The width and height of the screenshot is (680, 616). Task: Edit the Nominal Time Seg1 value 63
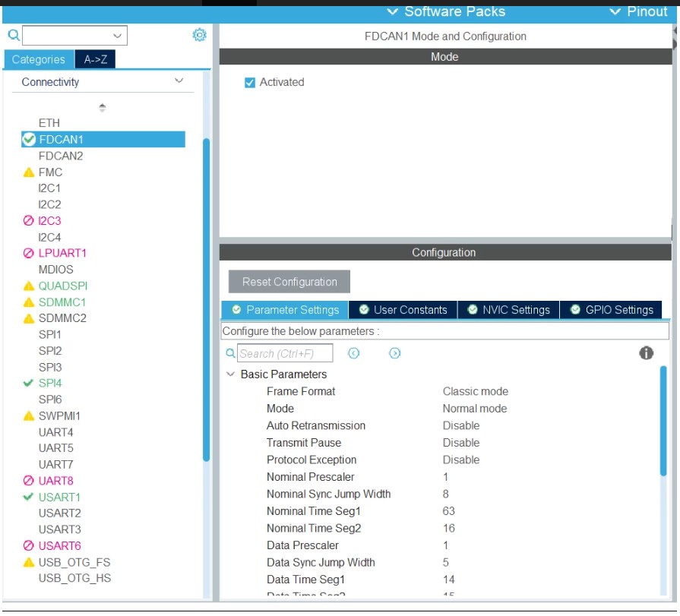coord(448,511)
